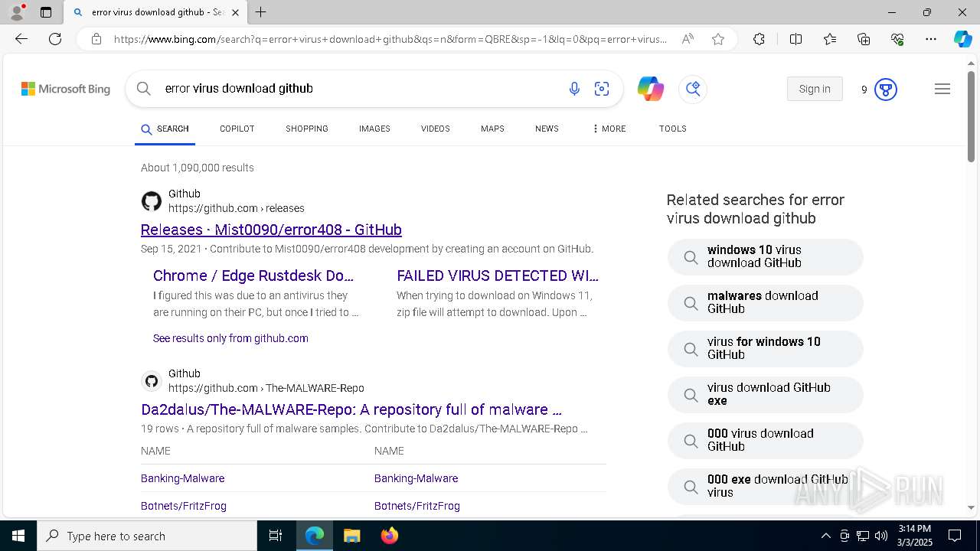
Task: Open Bing hamburger settings menu
Action: tap(942, 89)
